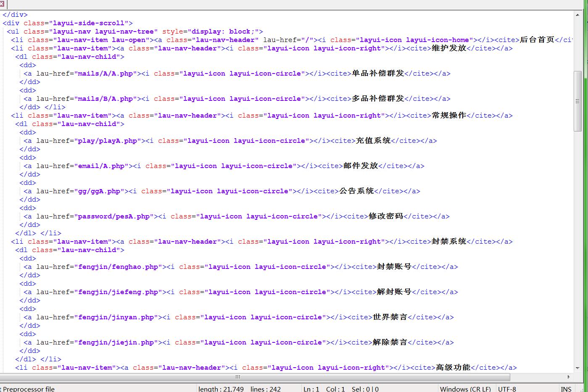Place cursor on "play/playA.php" href value
The image size is (588, 392).
tap(108, 141)
